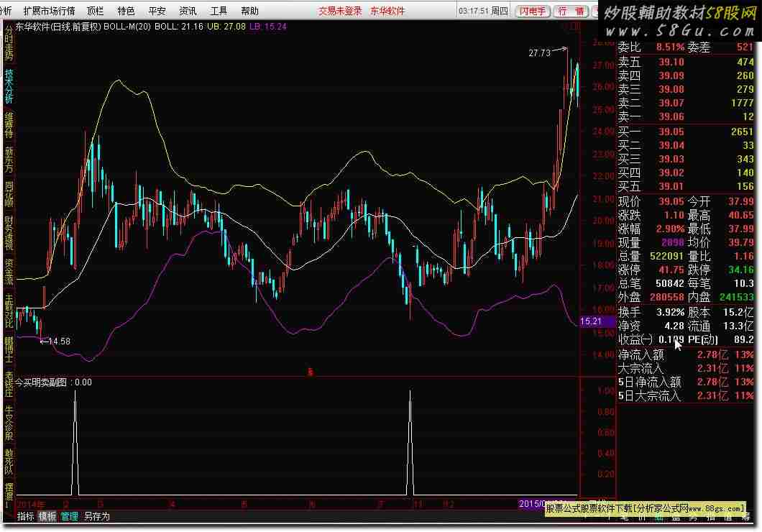The image size is (762, 532).
Task: Click the 管理 bottom tab
Action: point(70,516)
